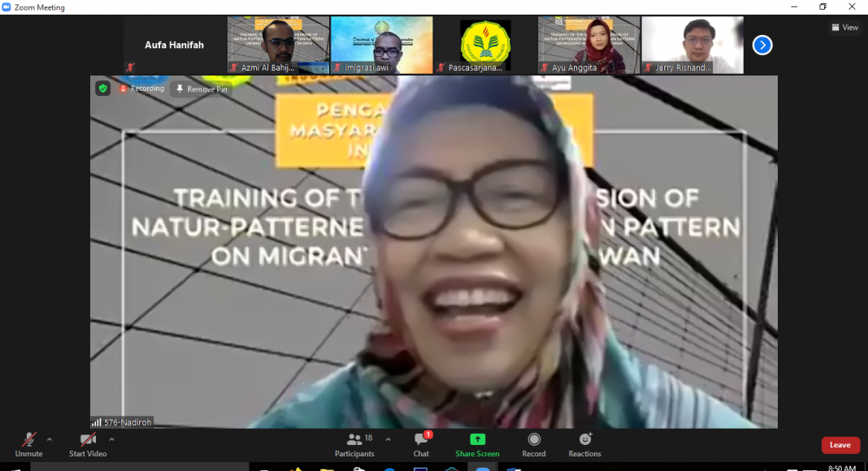868x471 pixels.
Task: Toggle Start Video camera
Action: tap(88, 440)
